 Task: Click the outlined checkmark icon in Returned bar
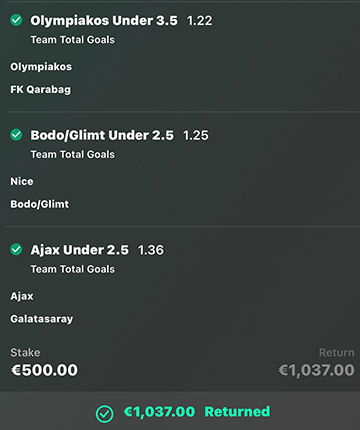click(105, 414)
